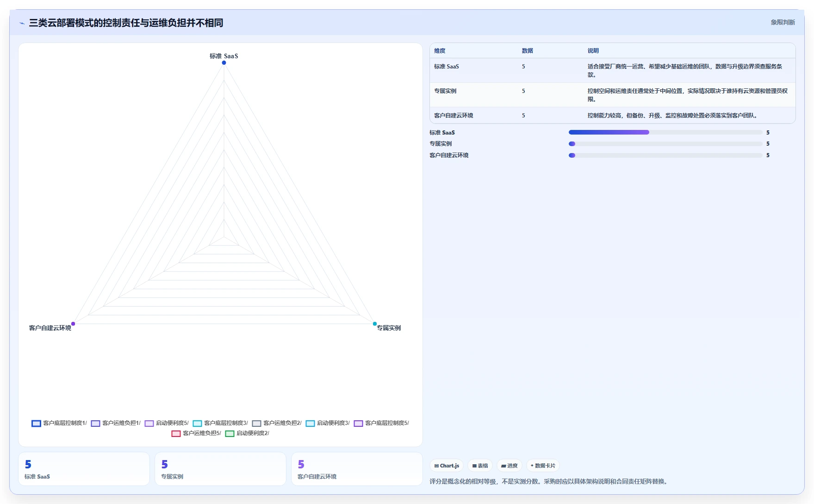Open the 客户自建云环境 data card

tap(357, 469)
